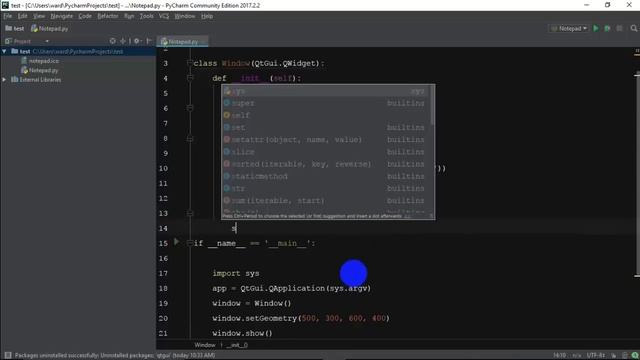Click the run gutter arrow on line 15
640x360 pixels.
[x=176, y=242]
